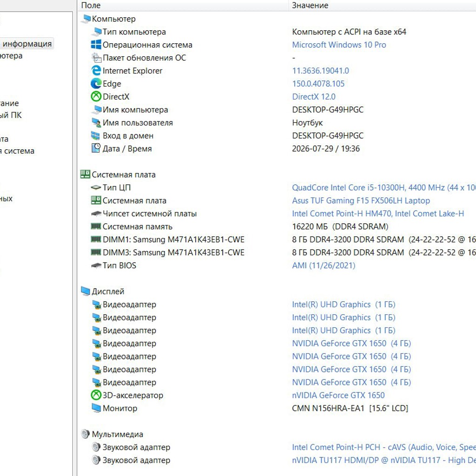Click the Имя пользователя icon
476x476 pixels.
point(96,123)
